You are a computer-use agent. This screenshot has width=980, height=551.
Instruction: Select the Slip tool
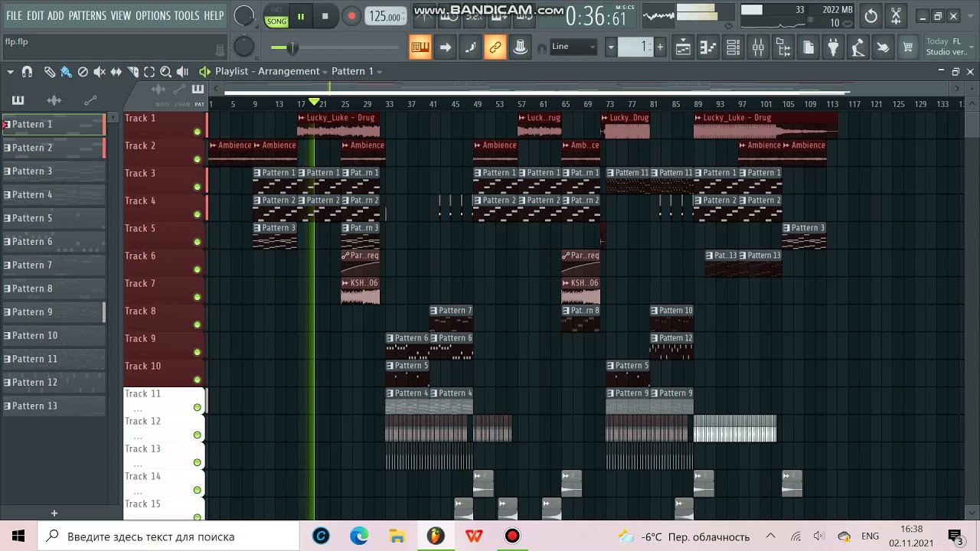116,71
